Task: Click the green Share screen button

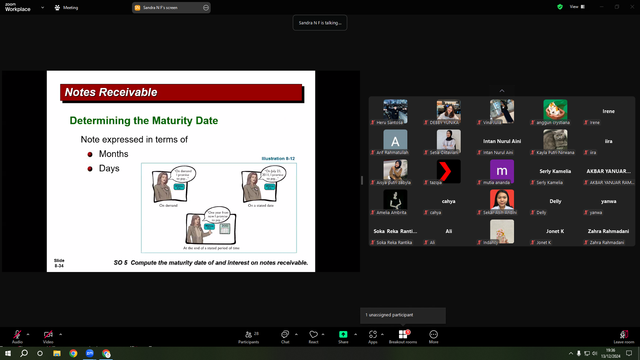Action: pyautogui.click(x=343, y=337)
